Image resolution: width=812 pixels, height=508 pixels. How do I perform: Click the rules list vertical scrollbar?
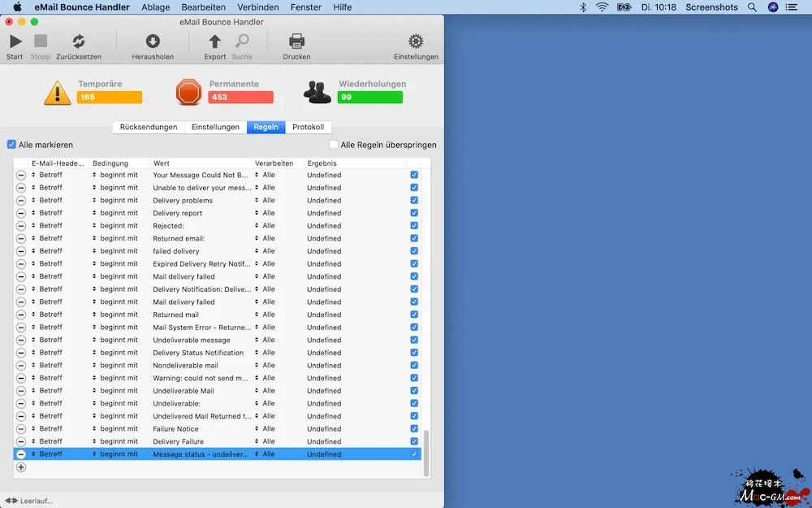426,451
